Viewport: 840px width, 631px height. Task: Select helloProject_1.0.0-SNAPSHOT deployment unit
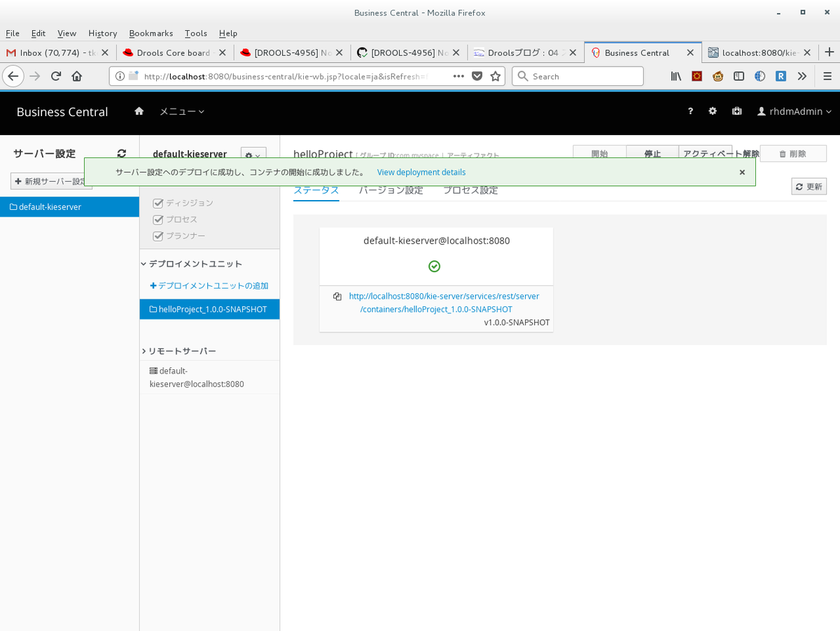209,309
